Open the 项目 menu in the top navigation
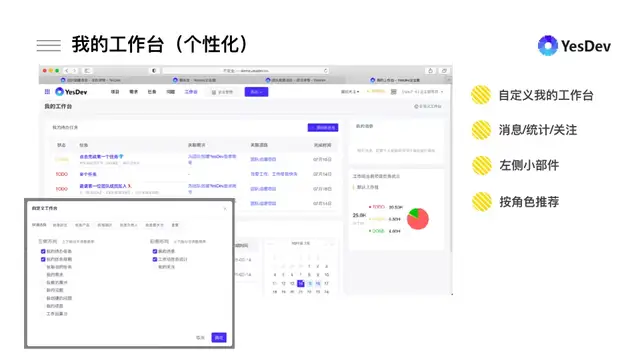 (115, 92)
